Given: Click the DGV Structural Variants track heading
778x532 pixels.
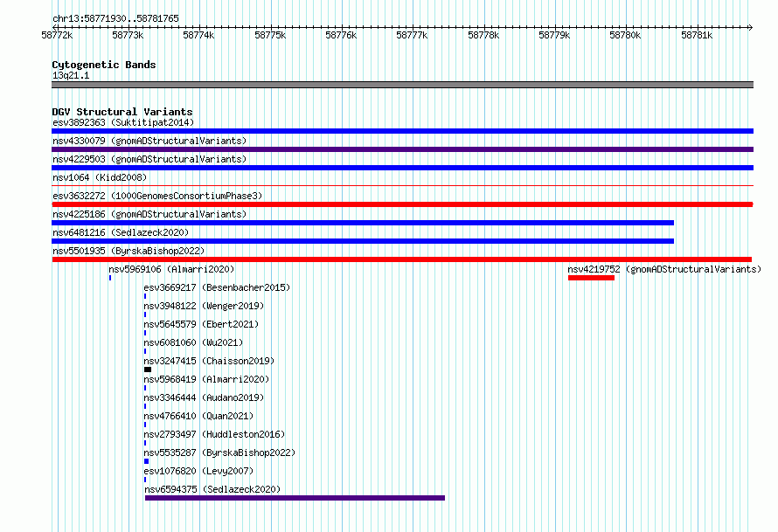Looking at the screenshot, I should coord(122,112).
